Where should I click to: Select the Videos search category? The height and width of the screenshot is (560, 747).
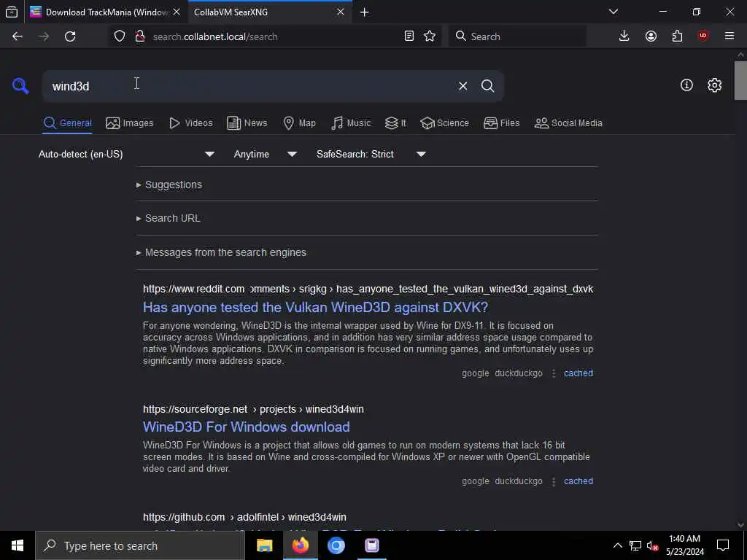[190, 123]
